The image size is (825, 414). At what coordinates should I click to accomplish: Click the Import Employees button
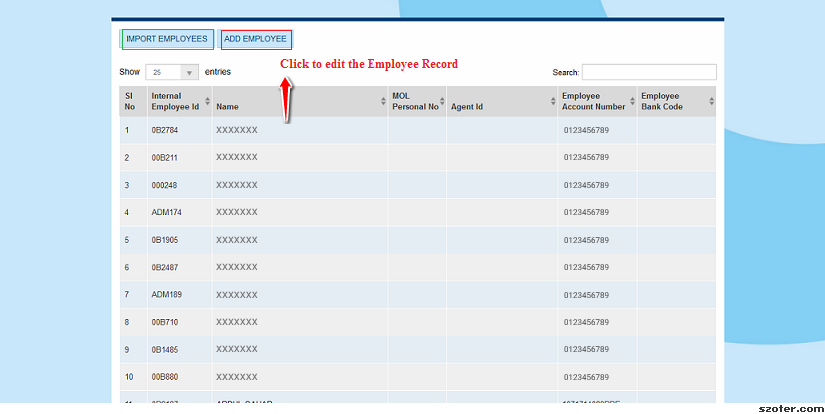point(167,39)
